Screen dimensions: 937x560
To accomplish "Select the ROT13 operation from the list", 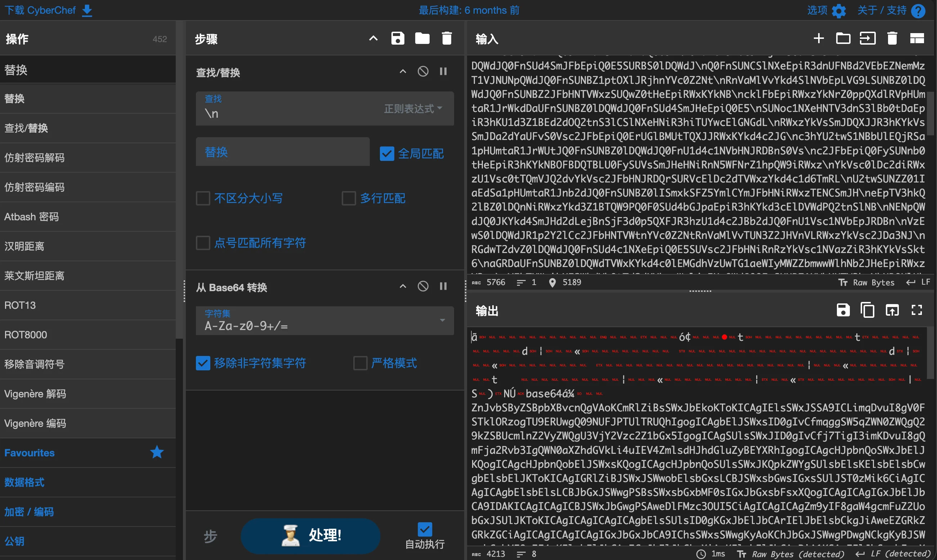I will click(20, 305).
